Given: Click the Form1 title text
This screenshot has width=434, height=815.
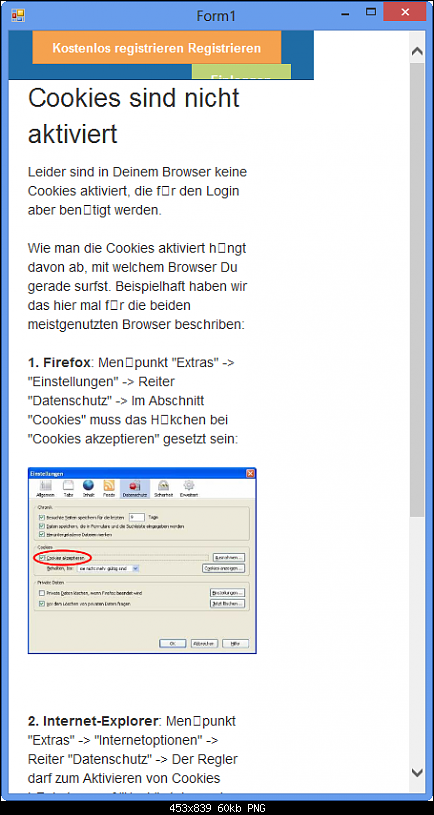Looking at the screenshot, I should [x=216, y=16].
